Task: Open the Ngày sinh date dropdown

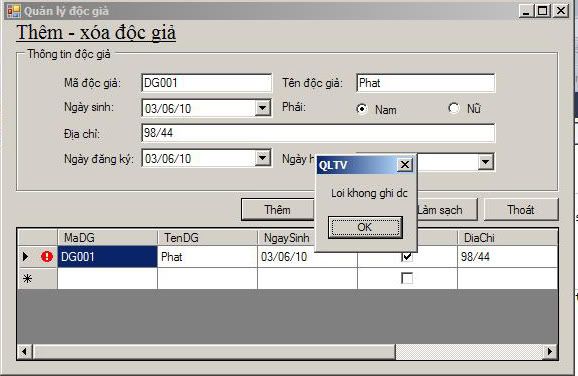Action: click(262, 108)
